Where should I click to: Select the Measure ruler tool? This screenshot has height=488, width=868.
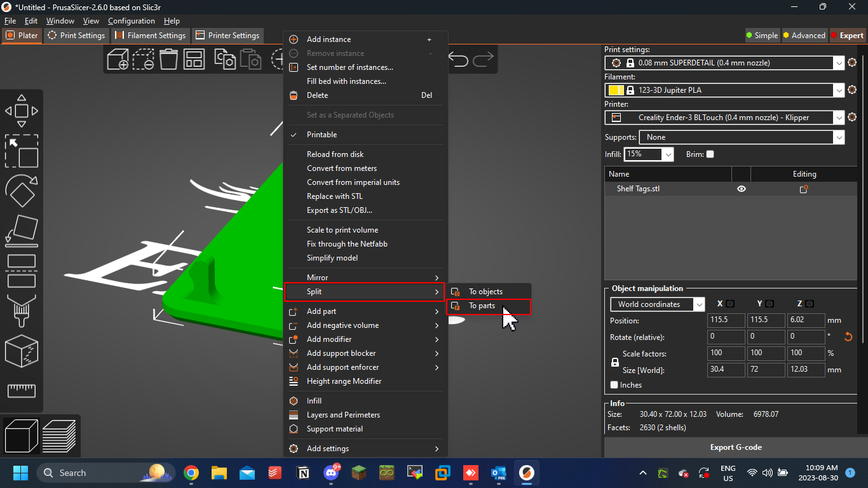pyautogui.click(x=22, y=390)
